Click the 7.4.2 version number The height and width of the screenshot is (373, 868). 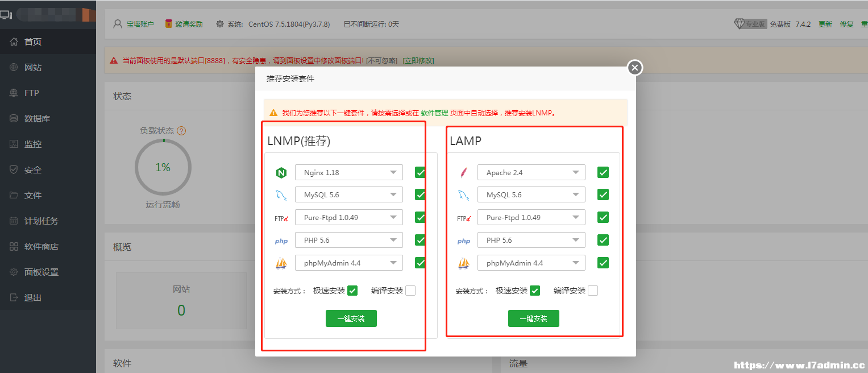803,24
